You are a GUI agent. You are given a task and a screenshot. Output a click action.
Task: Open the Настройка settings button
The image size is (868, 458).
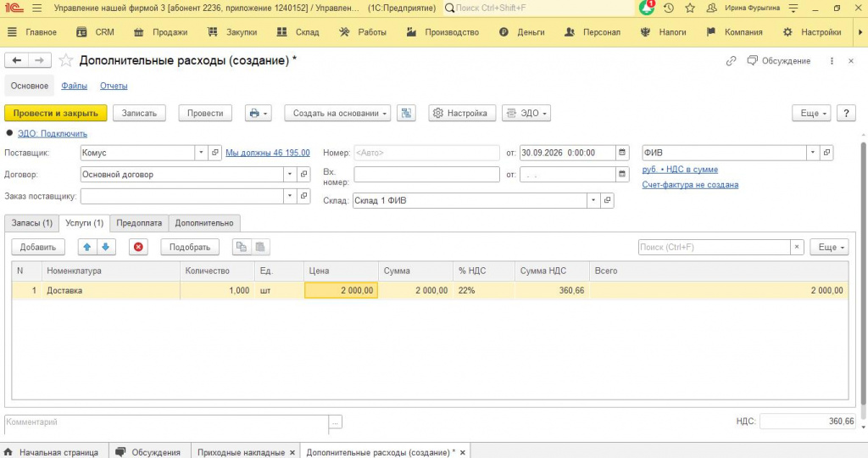(462, 113)
